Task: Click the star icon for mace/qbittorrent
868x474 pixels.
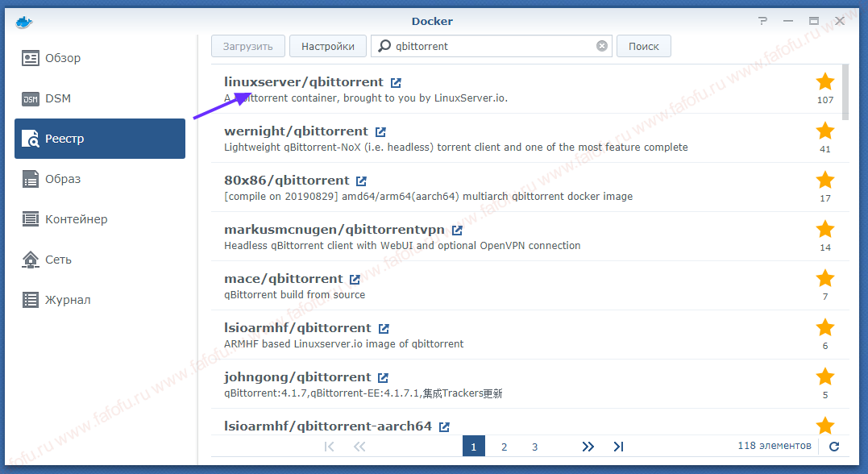Action: [x=824, y=278]
